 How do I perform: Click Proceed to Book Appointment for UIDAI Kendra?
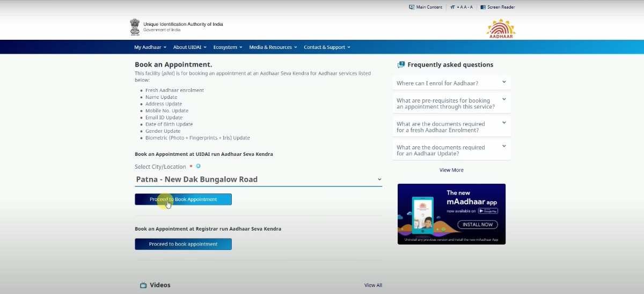coord(183,199)
